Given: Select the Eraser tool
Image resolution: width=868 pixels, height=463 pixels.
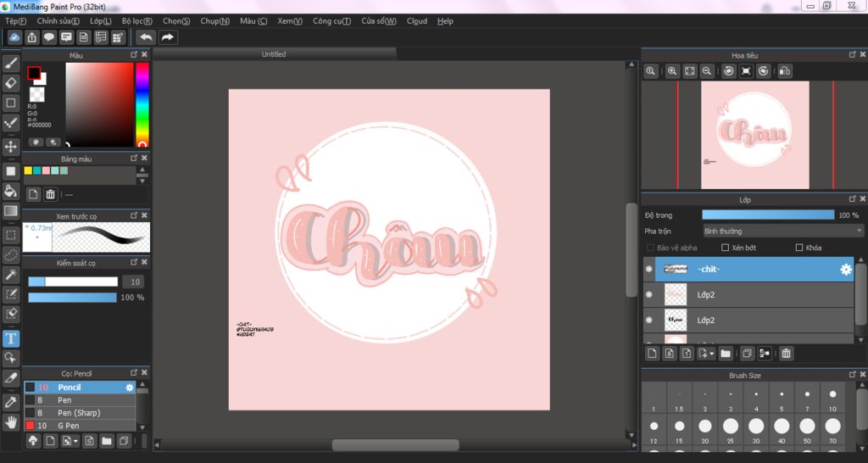Looking at the screenshot, I should pos(10,83).
